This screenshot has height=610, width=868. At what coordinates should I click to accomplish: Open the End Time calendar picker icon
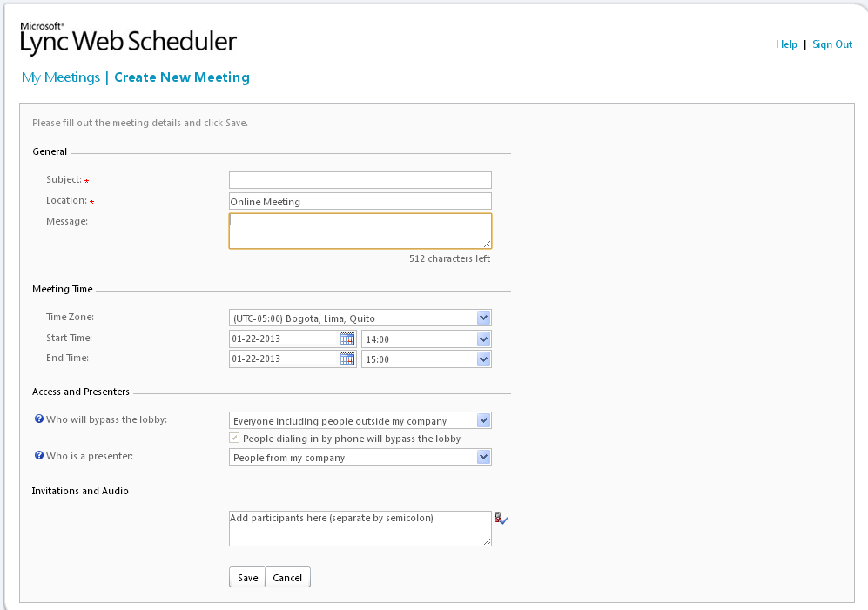tap(347, 359)
